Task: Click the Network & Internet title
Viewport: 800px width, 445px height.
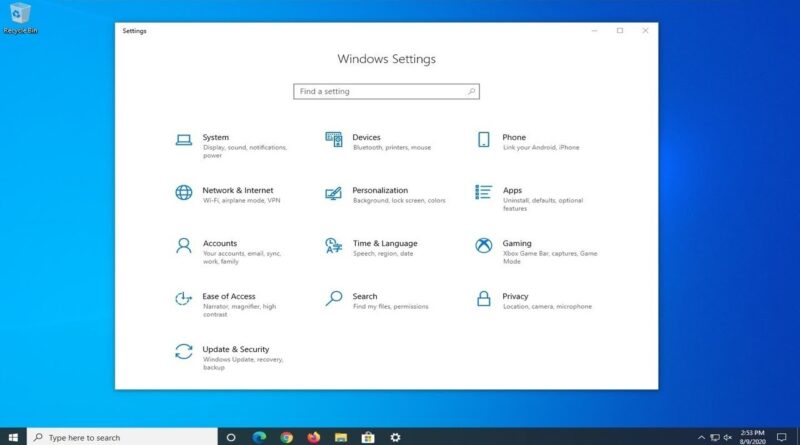Action: [238, 190]
